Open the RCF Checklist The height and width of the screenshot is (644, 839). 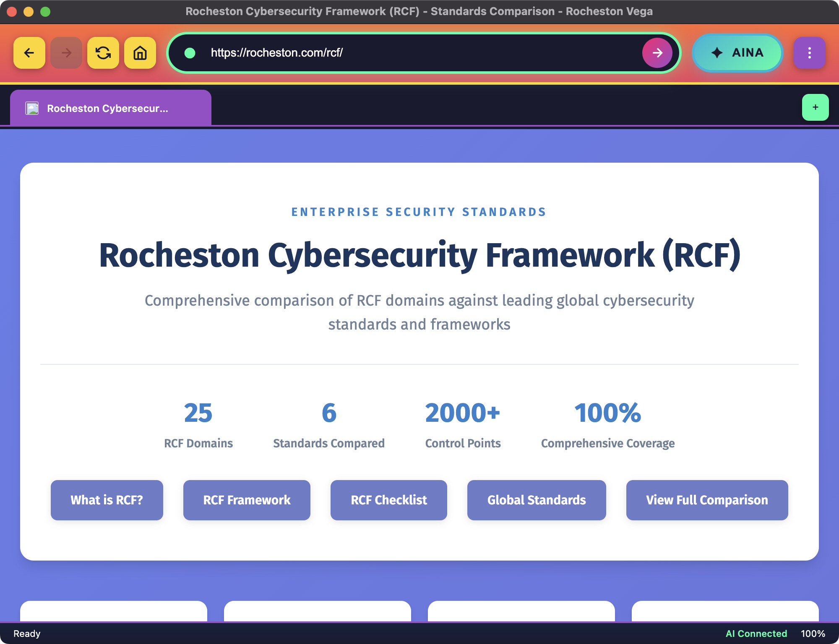pos(388,500)
